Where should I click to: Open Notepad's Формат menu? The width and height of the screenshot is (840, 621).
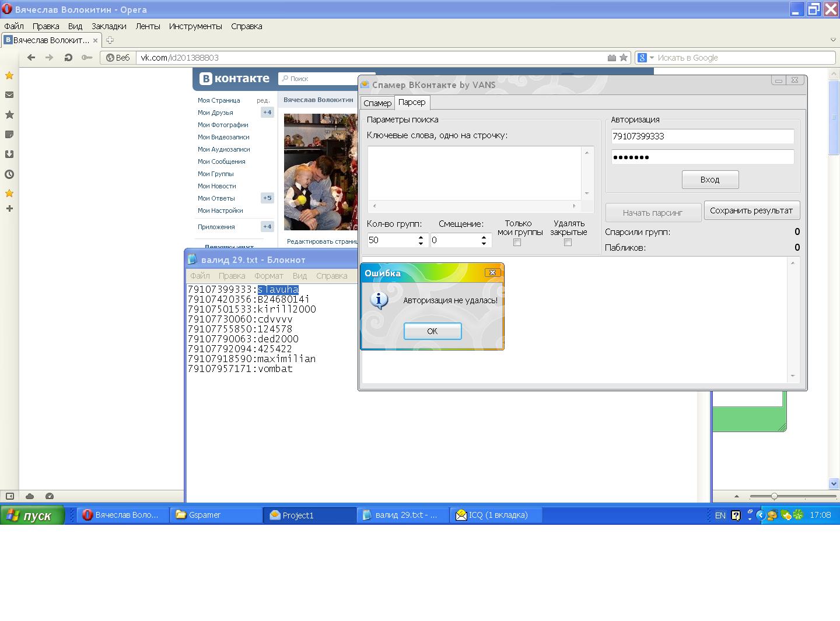[269, 276]
